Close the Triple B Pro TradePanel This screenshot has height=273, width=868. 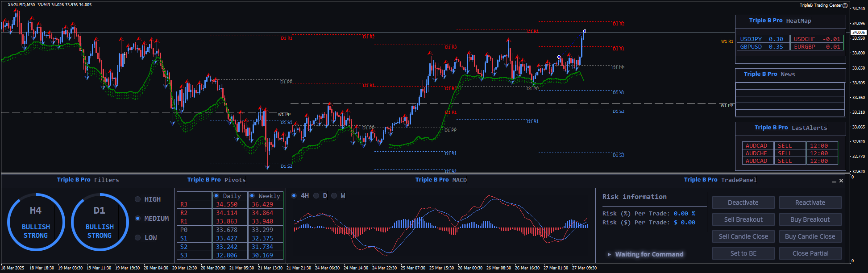click(841, 181)
